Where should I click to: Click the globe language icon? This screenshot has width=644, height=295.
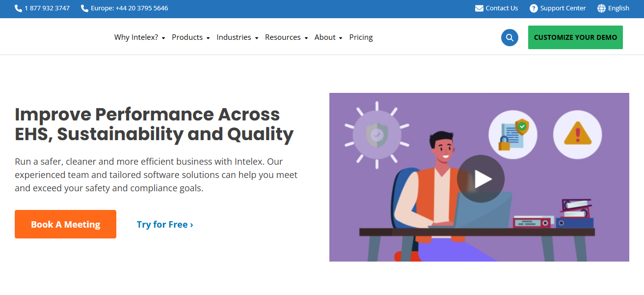(601, 8)
